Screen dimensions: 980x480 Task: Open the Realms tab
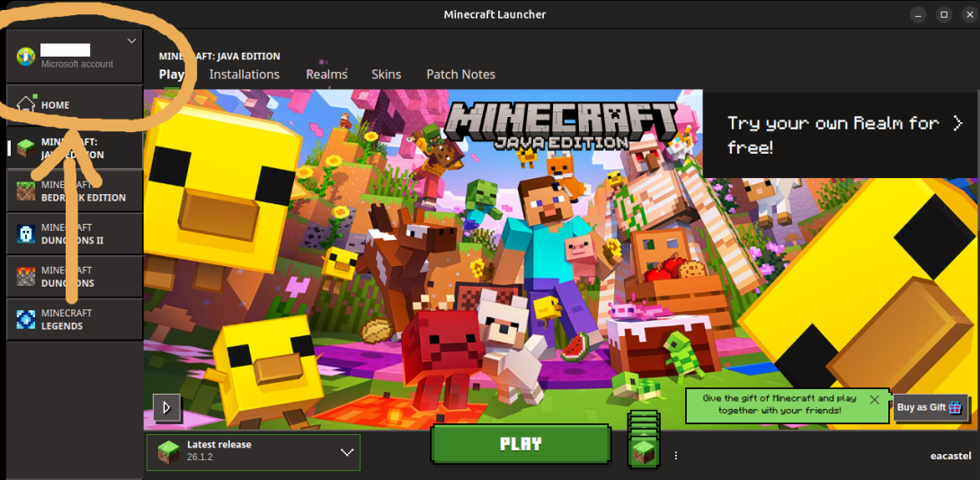326,75
